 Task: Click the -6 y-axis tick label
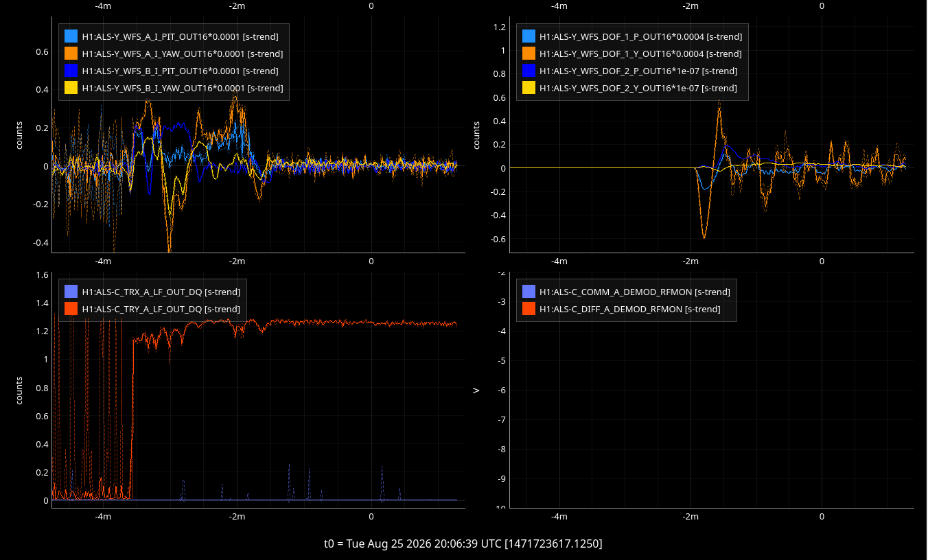point(502,390)
